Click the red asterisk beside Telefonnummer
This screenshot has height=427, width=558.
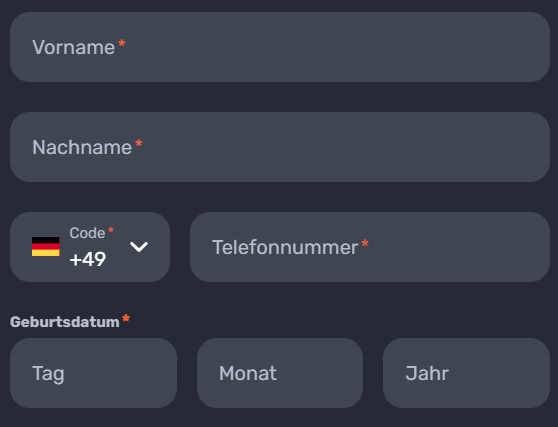pos(365,243)
